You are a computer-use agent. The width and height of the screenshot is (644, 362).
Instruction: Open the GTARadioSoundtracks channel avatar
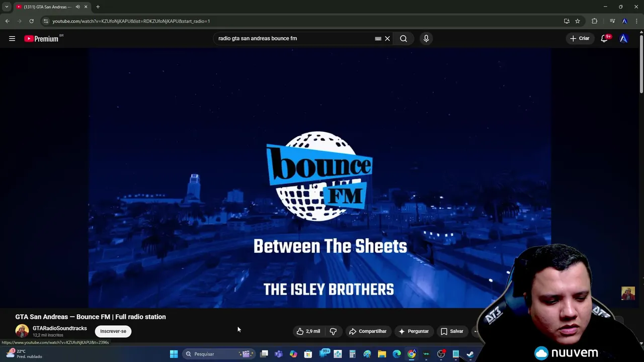coord(22,331)
